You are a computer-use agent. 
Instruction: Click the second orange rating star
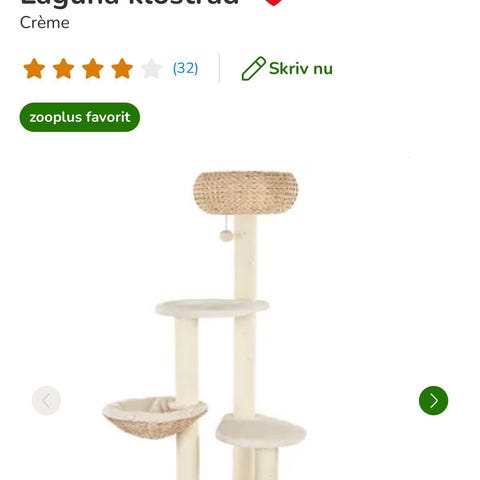pos(63,69)
